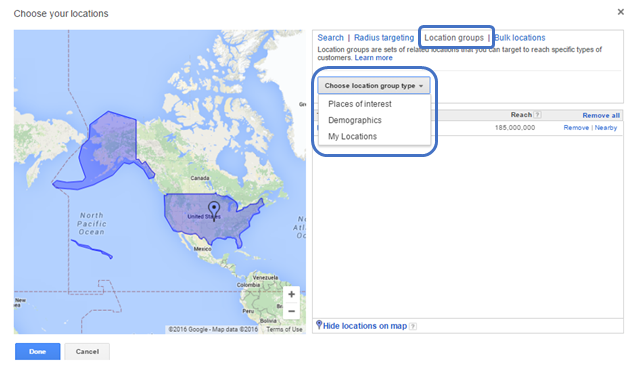This screenshot has height=372, width=640.
Task: Select Demographics from the dropdown list
Action: tap(355, 120)
